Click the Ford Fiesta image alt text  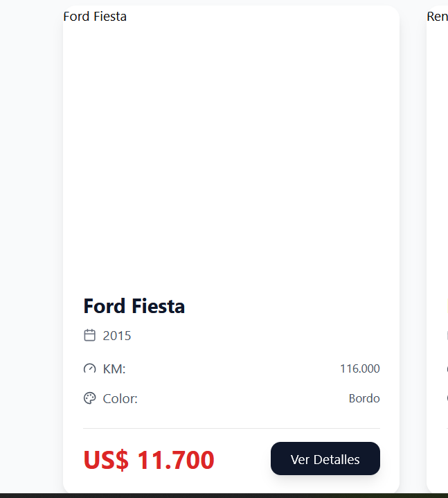[x=95, y=17]
